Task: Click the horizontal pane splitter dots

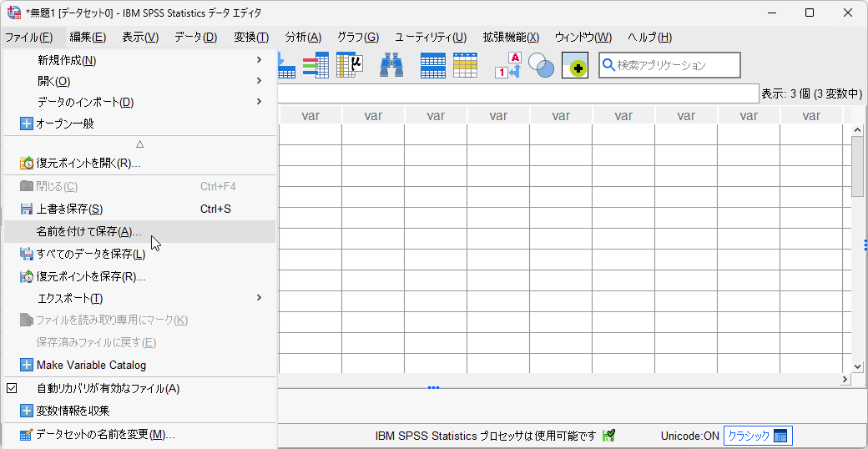Action: (433, 387)
